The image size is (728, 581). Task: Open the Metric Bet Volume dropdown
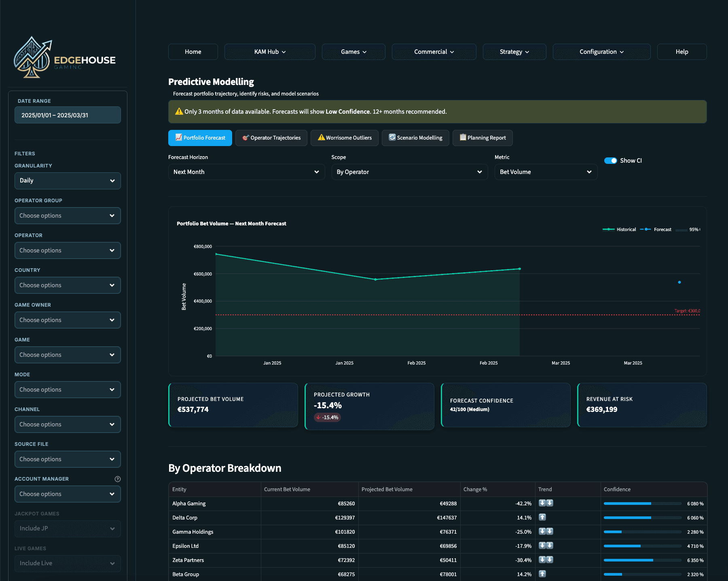[x=546, y=172]
